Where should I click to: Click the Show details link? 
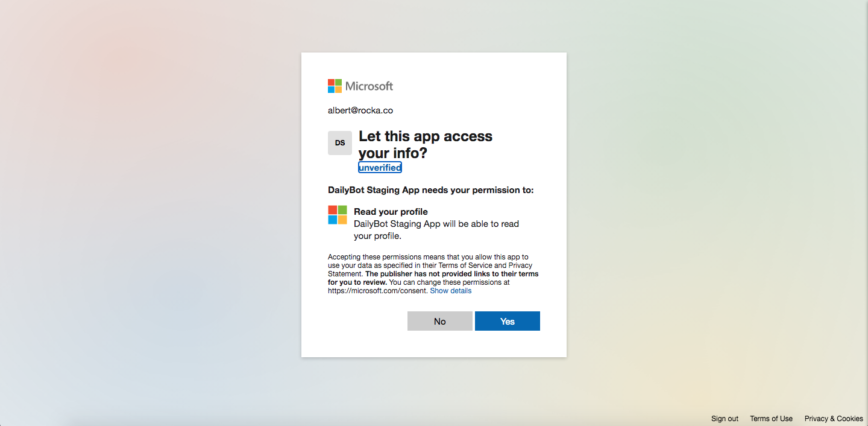coord(451,291)
